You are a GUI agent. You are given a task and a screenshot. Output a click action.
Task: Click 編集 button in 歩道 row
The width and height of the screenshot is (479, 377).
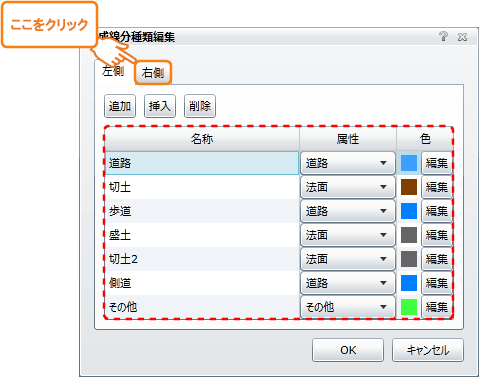point(436,211)
